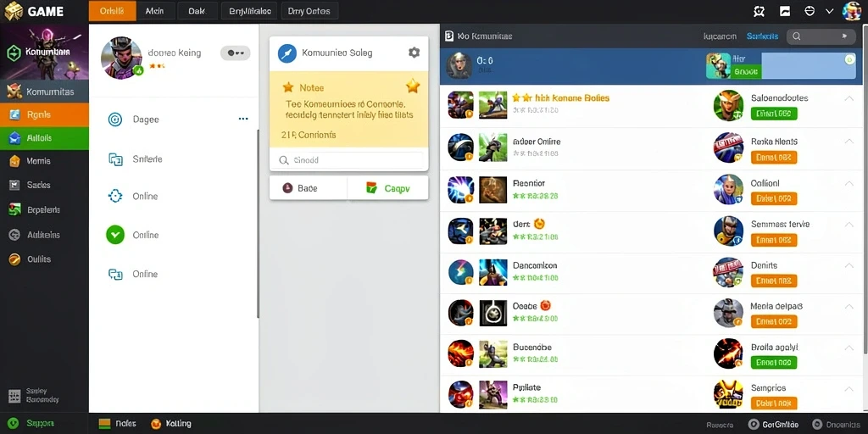Click the orange button under Collionl

[773, 198]
